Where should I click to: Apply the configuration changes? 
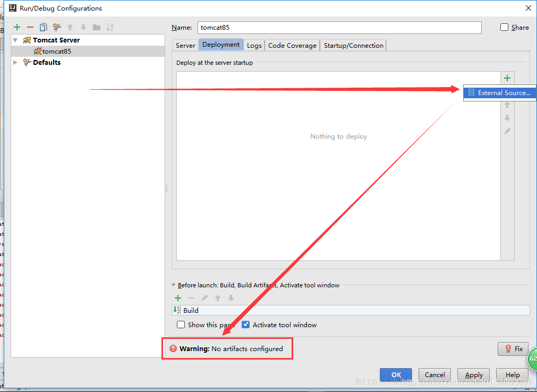click(x=474, y=374)
